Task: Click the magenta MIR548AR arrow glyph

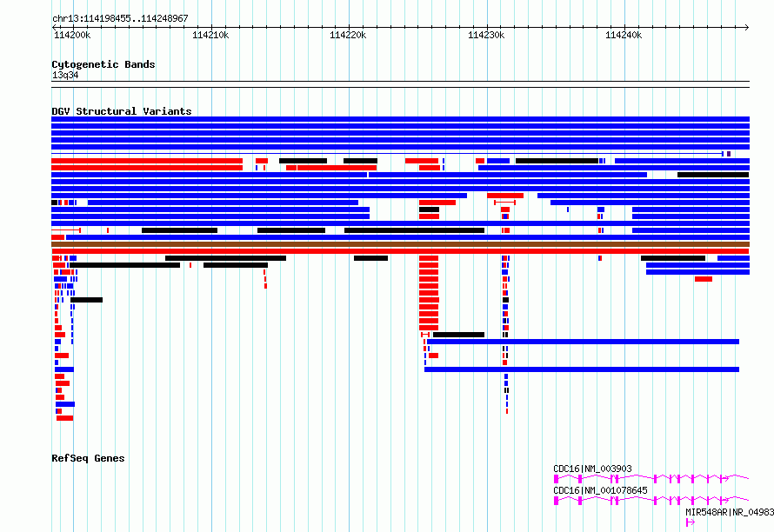Action: click(x=691, y=522)
